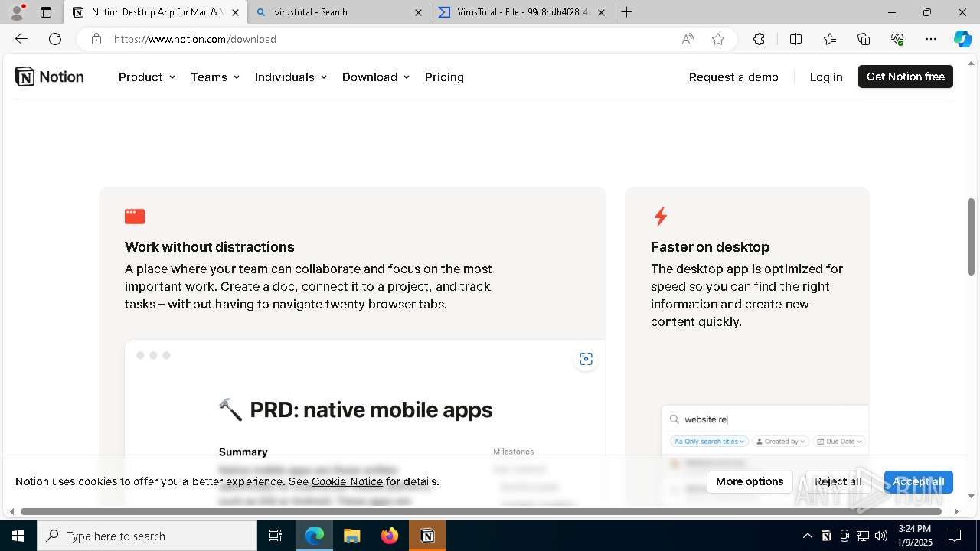This screenshot has width=980, height=551.
Task: Go back with the browser back arrow
Action: (x=21, y=39)
